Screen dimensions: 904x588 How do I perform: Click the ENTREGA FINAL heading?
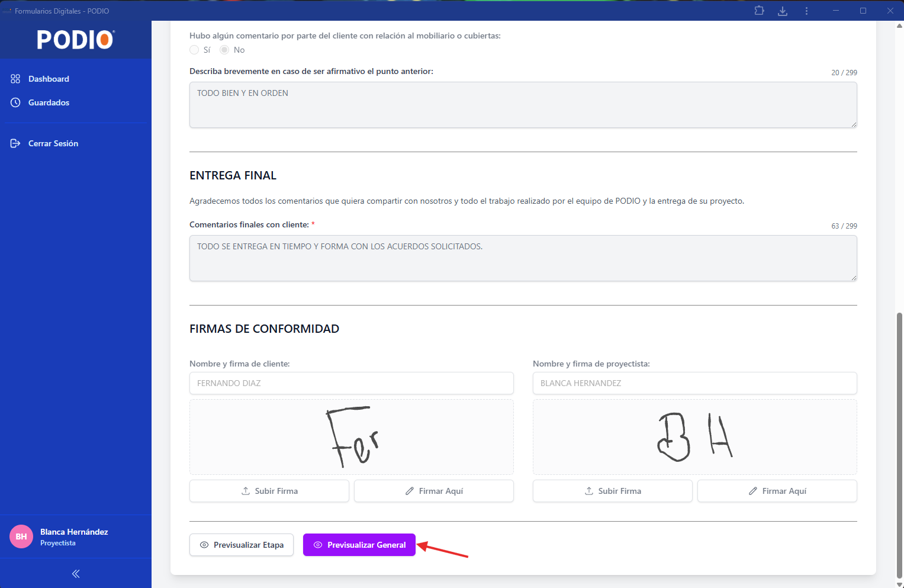(x=233, y=175)
